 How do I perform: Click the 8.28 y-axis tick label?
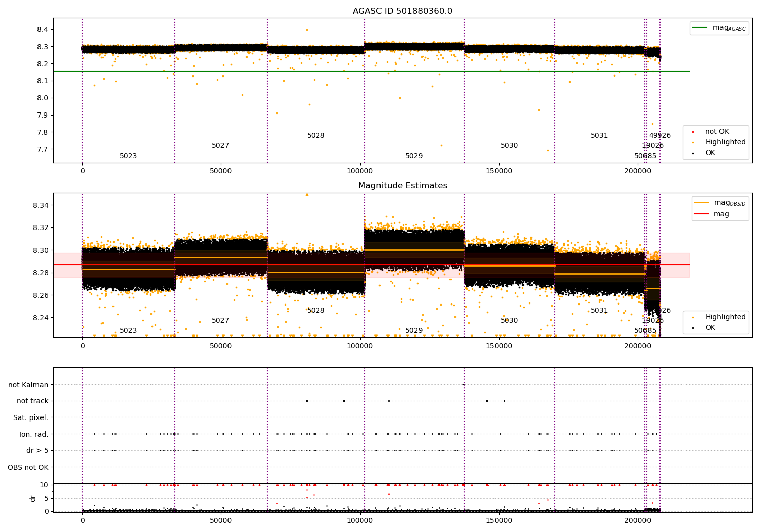click(x=41, y=273)
